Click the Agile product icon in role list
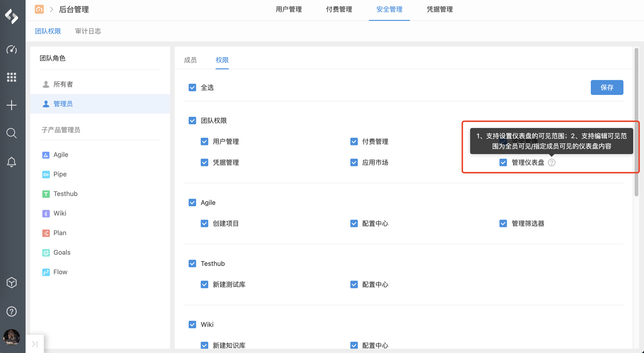Viewport: 644px width, 353px height. [46, 155]
